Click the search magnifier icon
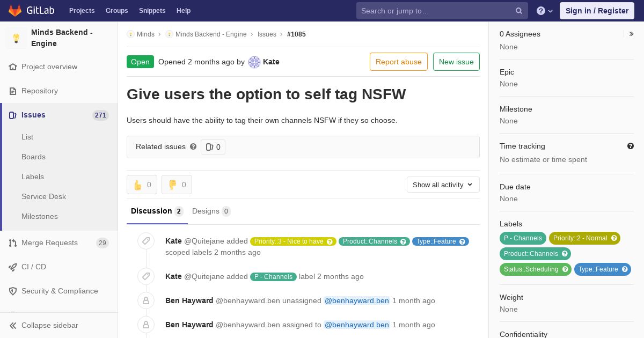The image size is (644, 338). (518, 11)
